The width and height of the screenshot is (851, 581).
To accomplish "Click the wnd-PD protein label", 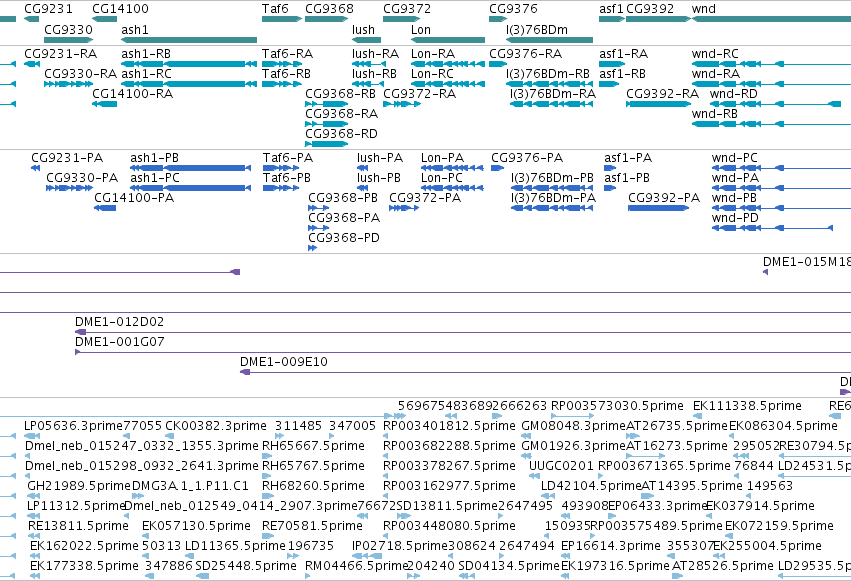I will 734,218.
